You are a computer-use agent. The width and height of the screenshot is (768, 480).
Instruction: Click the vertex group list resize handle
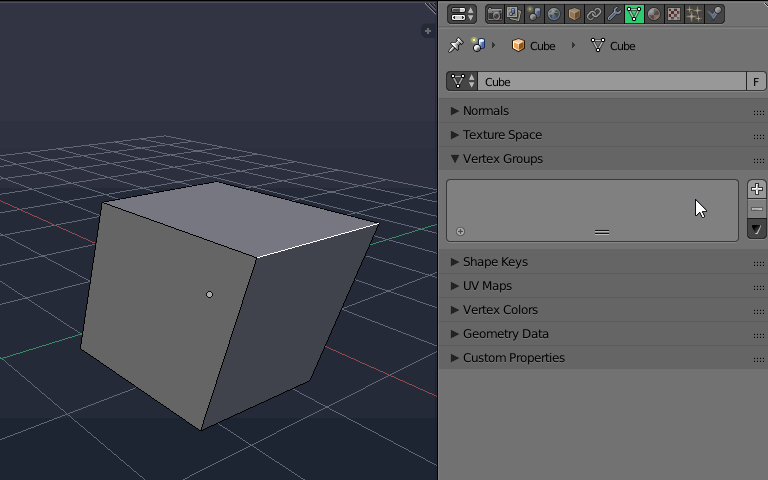pos(602,232)
